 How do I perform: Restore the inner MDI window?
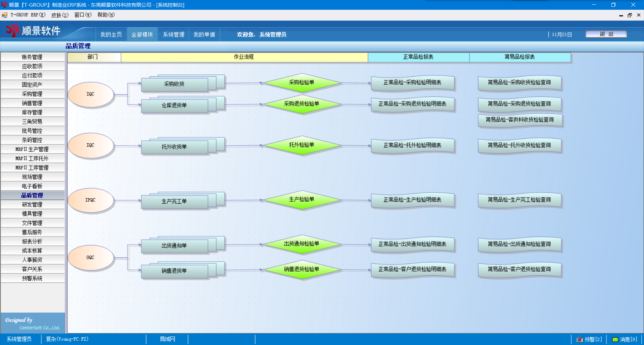pyautogui.click(x=630, y=15)
